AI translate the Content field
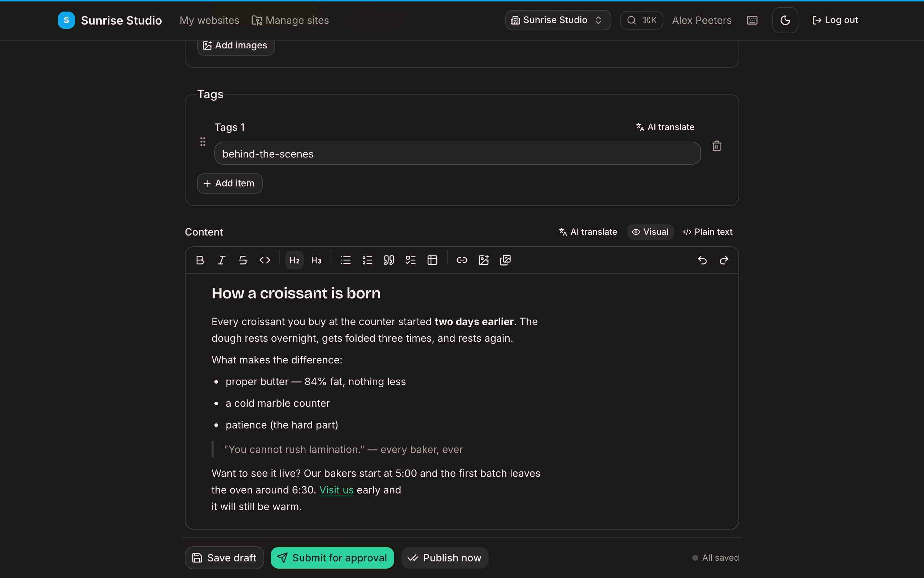The image size is (924, 578). (x=588, y=232)
